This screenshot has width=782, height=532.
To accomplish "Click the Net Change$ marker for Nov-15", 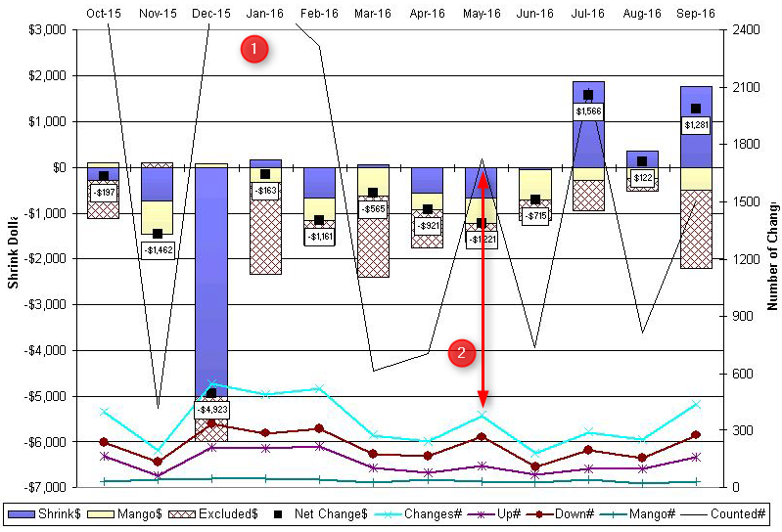I will (x=158, y=234).
